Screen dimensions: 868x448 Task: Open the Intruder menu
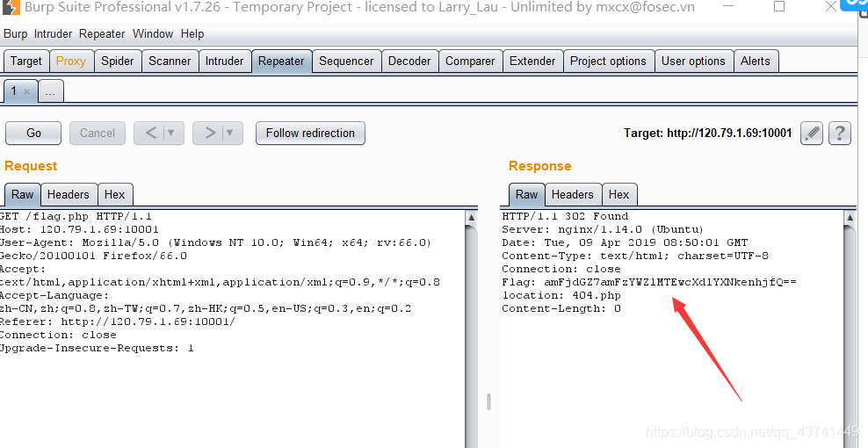[x=53, y=33]
